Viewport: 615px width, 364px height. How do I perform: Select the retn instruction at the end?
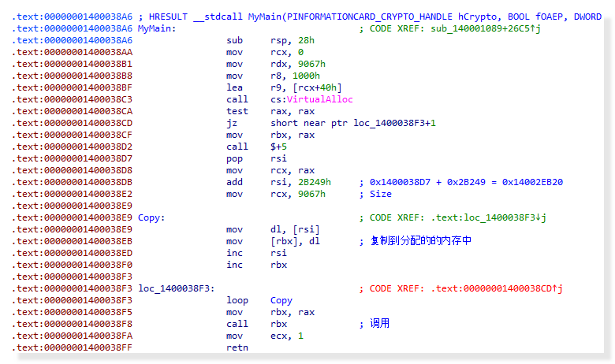237,347
